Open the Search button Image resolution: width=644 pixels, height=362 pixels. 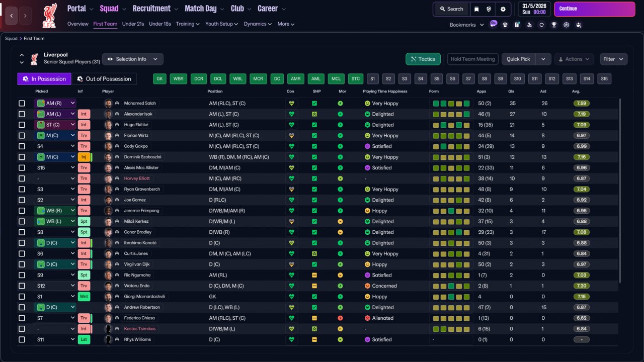451,9
